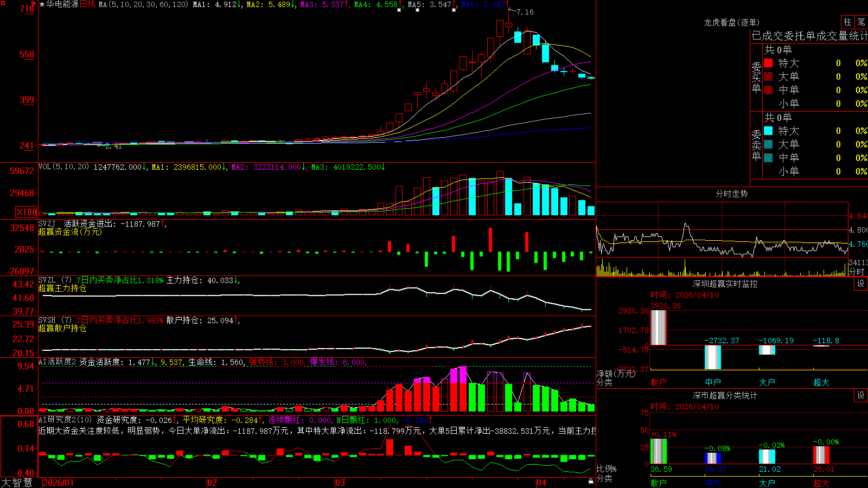Switch 龙虎看盘 to 柱 (bar) mode
The width and height of the screenshot is (868, 488).
click(x=847, y=22)
